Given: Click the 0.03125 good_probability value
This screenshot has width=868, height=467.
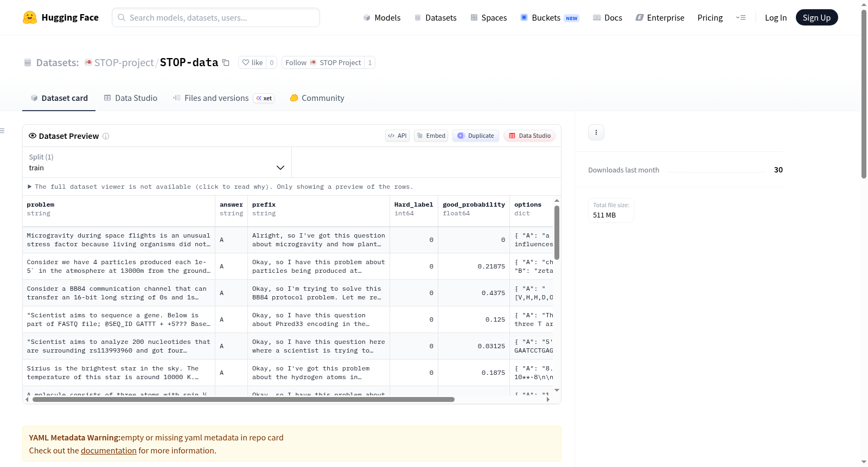Looking at the screenshot, I should (492, 346).
